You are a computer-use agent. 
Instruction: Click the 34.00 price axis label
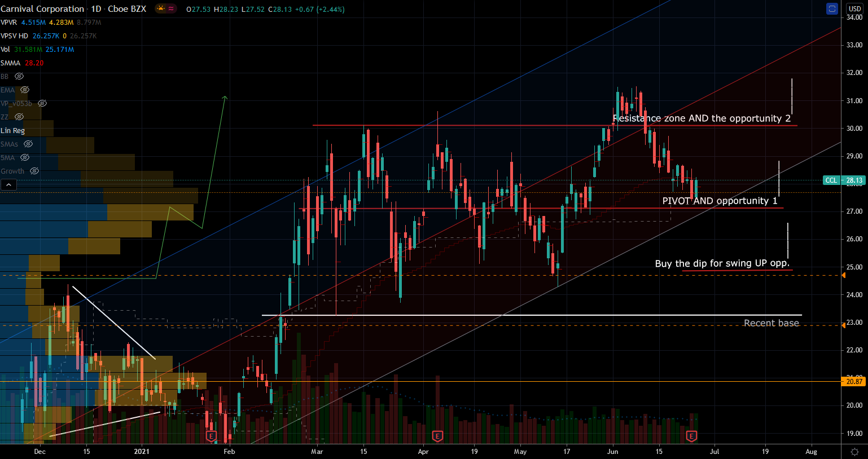854,17
